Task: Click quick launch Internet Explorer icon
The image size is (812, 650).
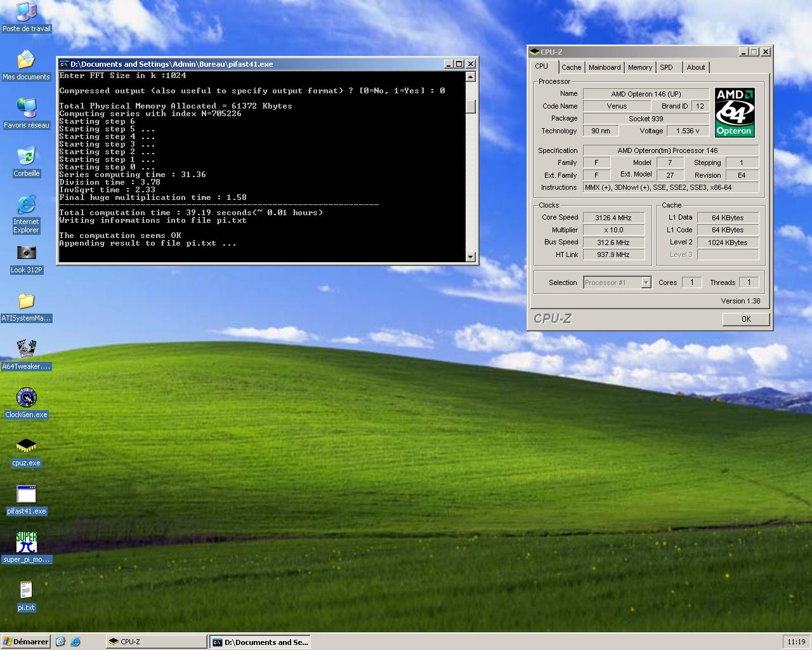Action: tap(75, 642)
